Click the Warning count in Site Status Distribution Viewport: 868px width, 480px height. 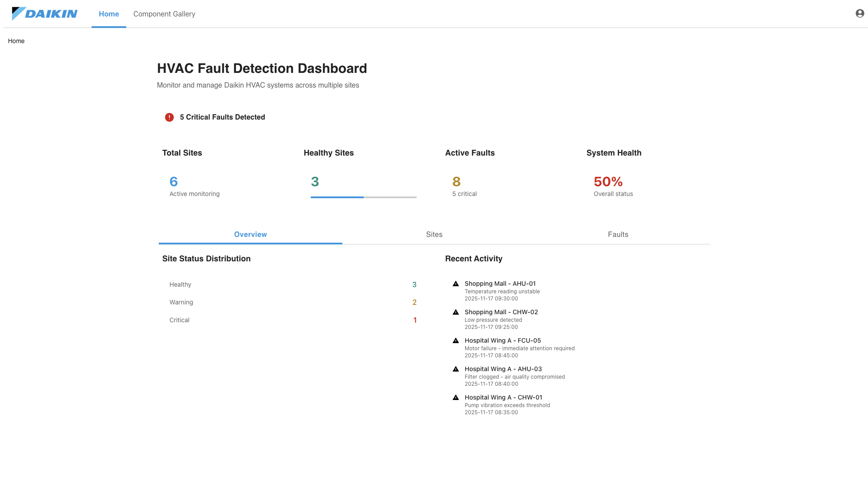(414, 302)
